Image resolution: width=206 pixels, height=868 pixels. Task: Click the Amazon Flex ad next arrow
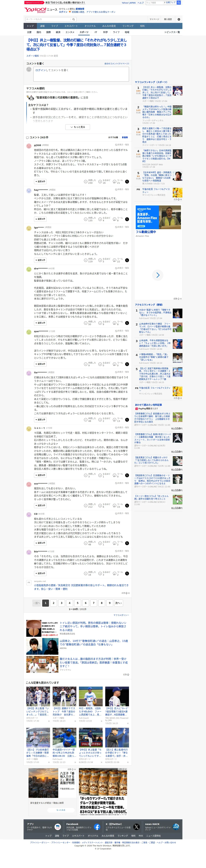pos(158,275)
